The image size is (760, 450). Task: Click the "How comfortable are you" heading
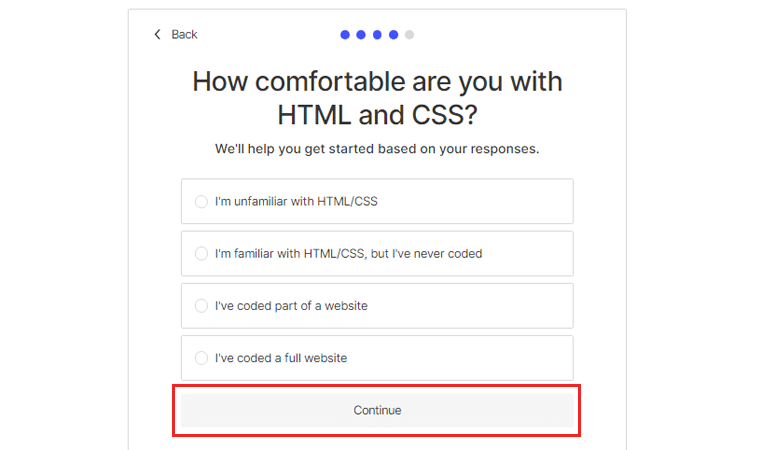tap(377, 98)
